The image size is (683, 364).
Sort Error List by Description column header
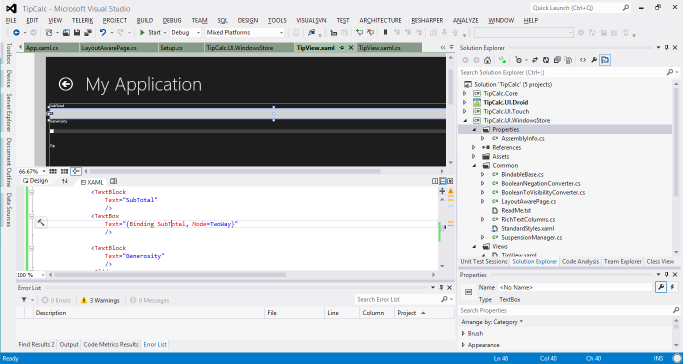149,313
